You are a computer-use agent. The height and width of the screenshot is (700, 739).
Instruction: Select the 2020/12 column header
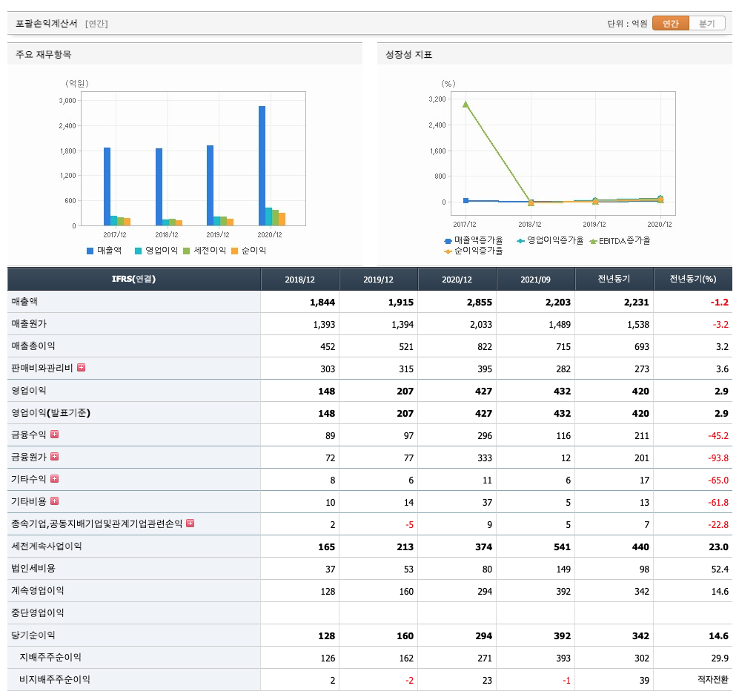[457, 279]
